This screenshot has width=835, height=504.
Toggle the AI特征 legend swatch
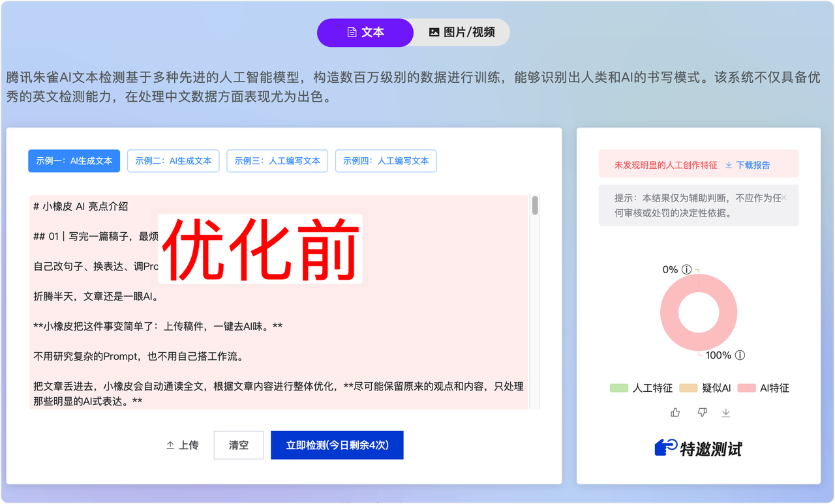click(746, 388)
